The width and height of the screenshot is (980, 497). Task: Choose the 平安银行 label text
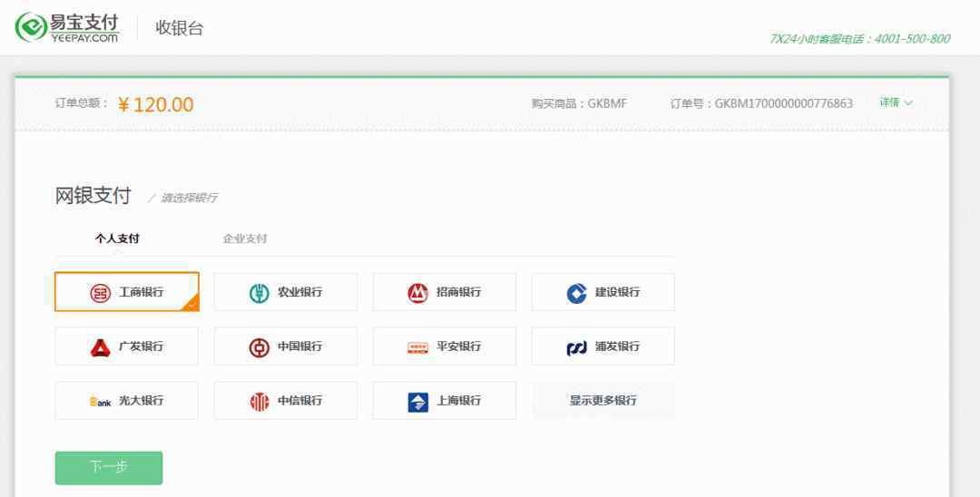459,346
